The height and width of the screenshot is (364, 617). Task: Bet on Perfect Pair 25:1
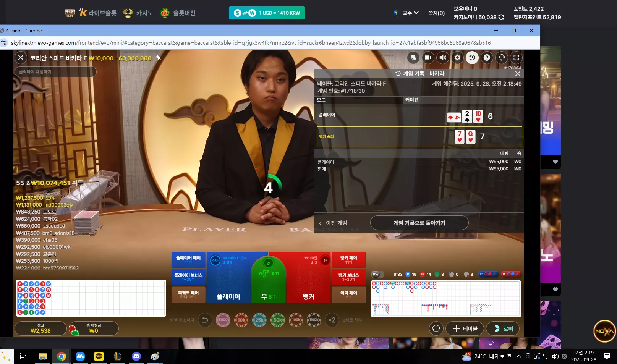pos(188,294)
